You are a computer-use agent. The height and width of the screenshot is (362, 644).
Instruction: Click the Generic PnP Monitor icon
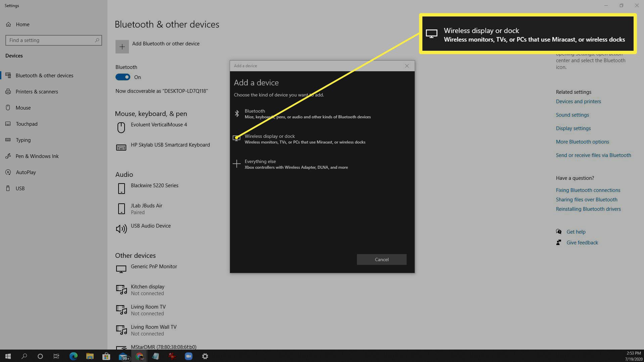pyautogui.click(x=121, y=269)
